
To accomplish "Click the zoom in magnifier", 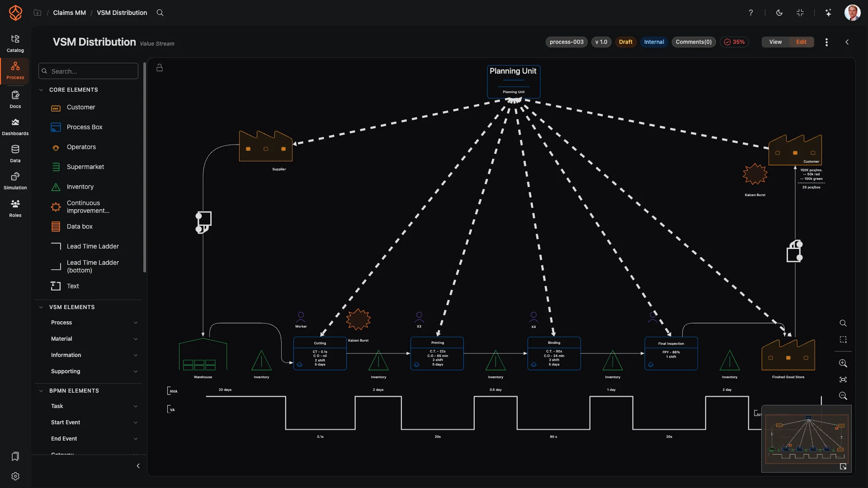I will (x=843, y=363).
